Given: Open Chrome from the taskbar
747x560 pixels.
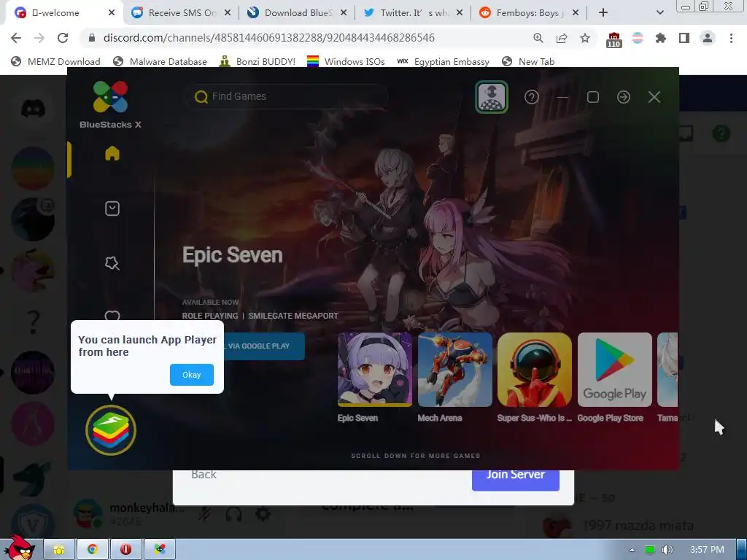Looking at the screenshot, I should click(x=93, y=550).
